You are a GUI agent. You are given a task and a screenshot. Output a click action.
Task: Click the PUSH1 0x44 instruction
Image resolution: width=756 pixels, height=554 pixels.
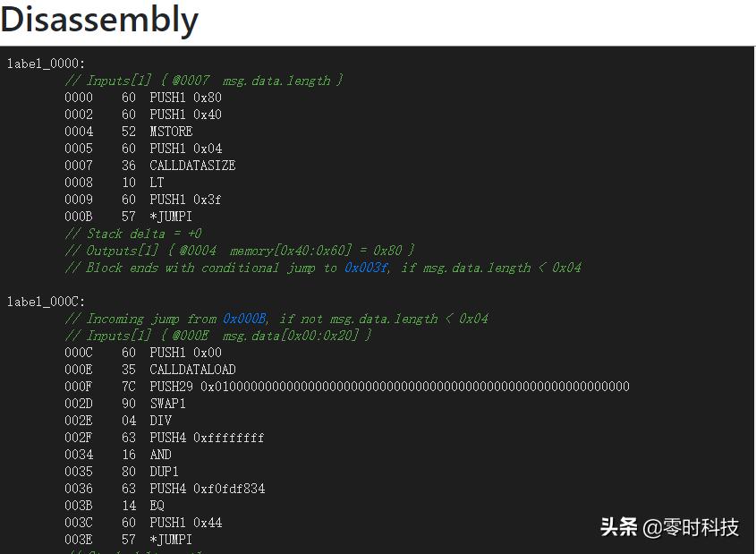click(185, 523)
